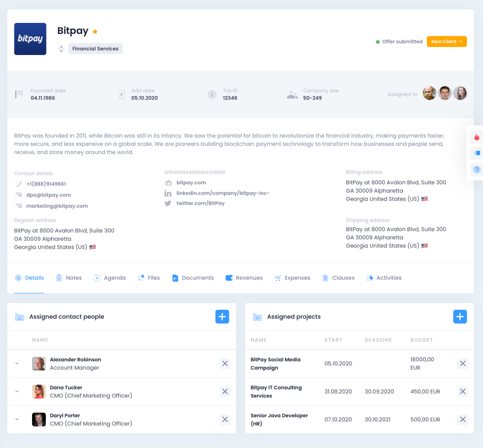
Task: Expand Daryl Porter contact row
Action: coord(17,419)
